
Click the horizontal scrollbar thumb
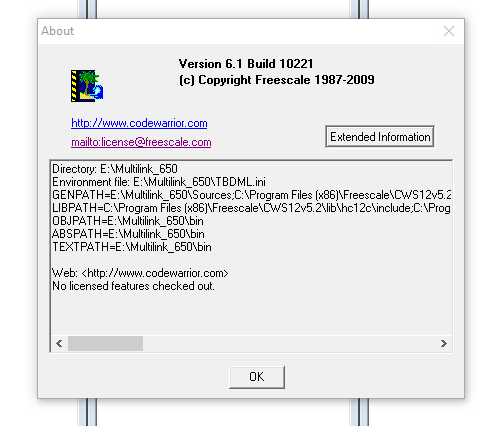point(105,343)
